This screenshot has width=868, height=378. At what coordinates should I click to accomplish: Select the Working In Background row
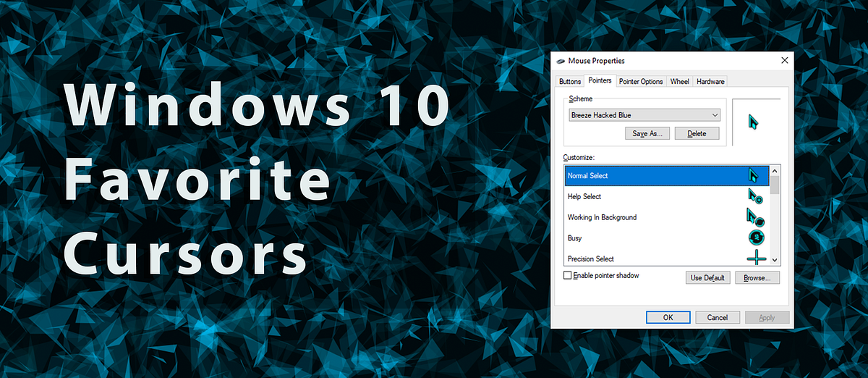(x=667, y=217)
